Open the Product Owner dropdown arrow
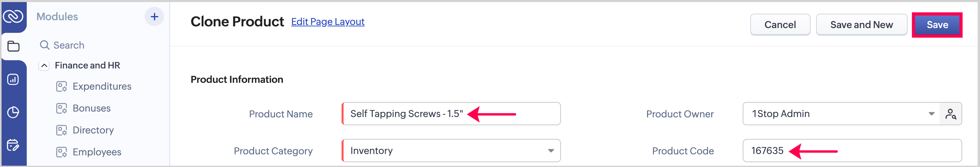 click(x=931, y=114)
